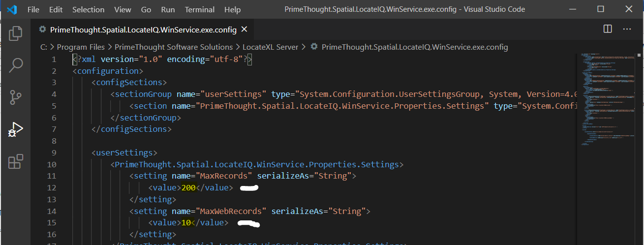The height and width of the screenshot is (245, 644).
Task: Open the Extensions view icon
Action: point(16,161)
